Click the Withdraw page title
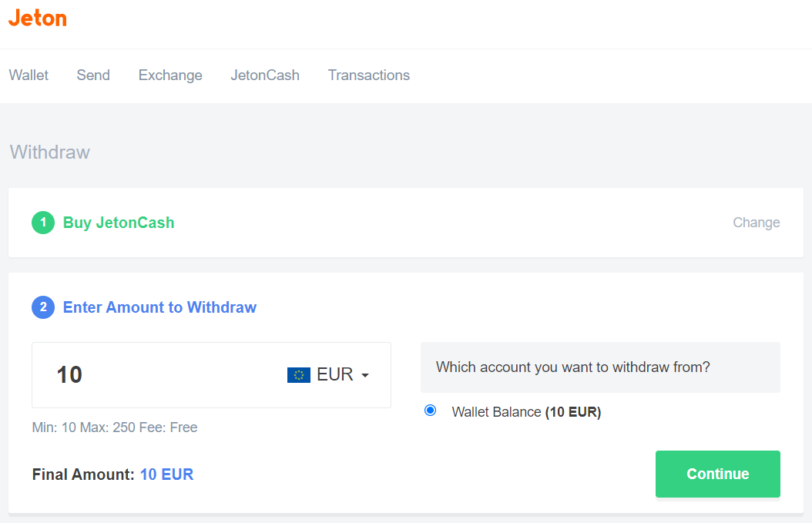Screen dimensions: 812x523 (50, 153)
